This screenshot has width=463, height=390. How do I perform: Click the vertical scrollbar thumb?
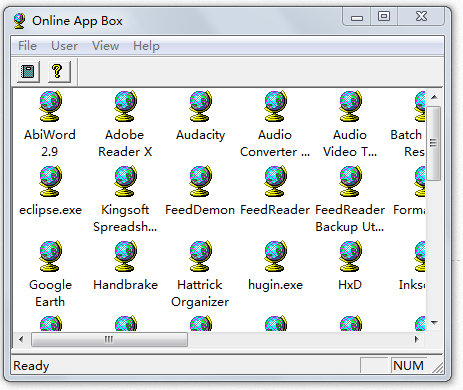click(434, 143)
